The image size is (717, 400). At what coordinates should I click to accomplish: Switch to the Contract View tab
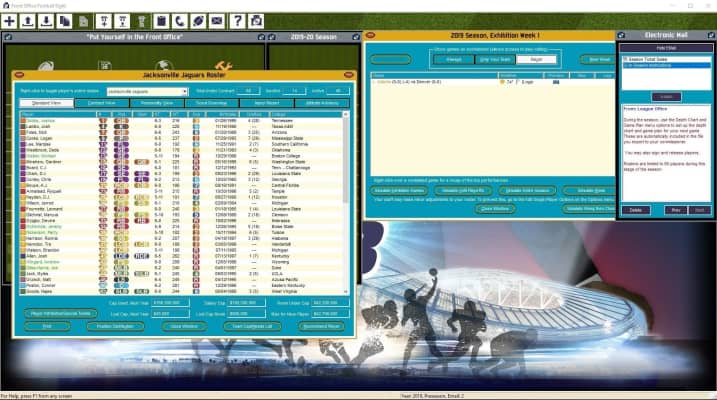101,102
